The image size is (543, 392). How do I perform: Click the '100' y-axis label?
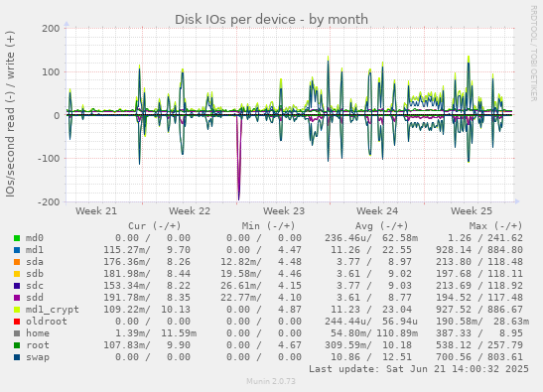click(51, 72)
